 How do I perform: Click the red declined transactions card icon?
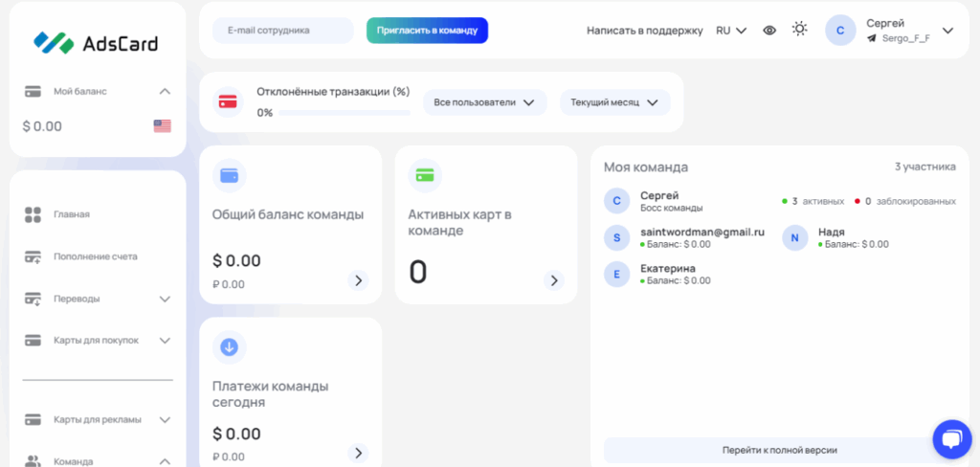pos(228,101)
